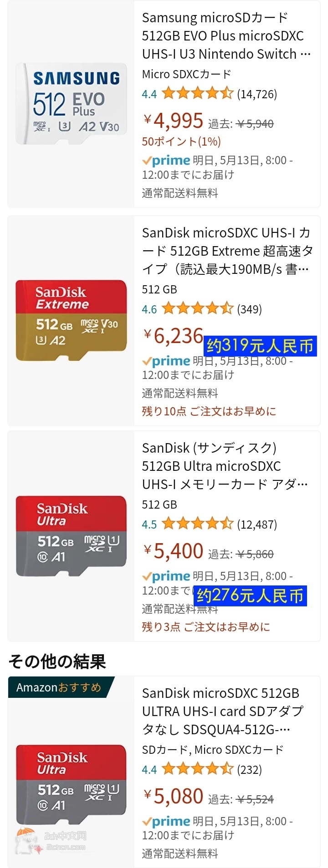Click the gray SanDisk Ultra image with 5,400 price
Image resolution: width=328 pixels, height=868 pixels.
[x=71, y=536]
